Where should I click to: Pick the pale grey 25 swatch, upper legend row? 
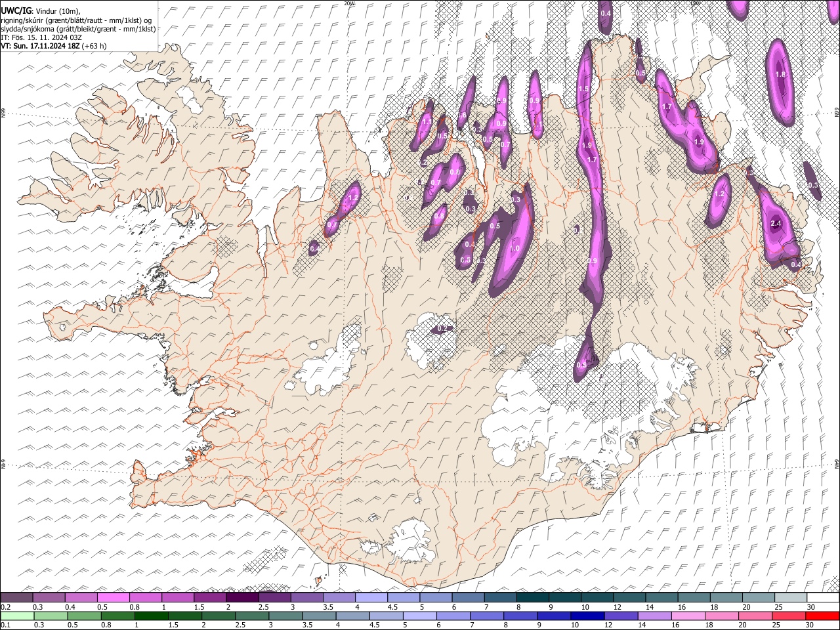point(791,598)
